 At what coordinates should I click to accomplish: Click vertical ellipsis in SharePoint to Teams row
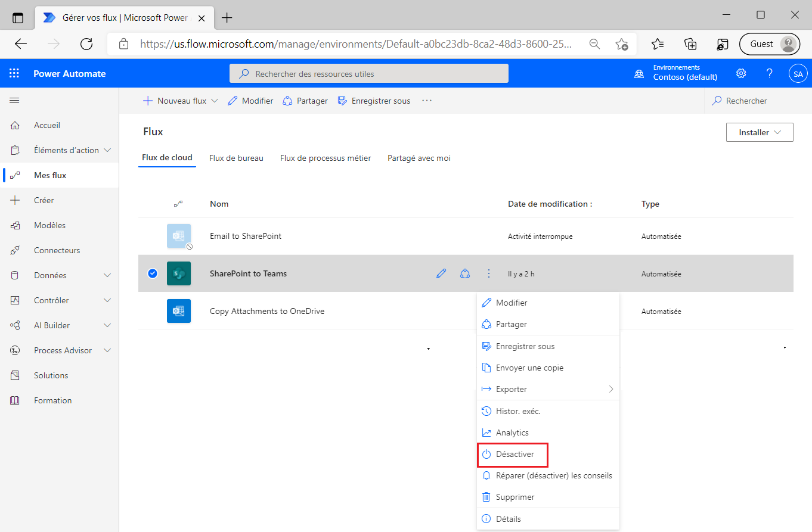tap(489, 273)
